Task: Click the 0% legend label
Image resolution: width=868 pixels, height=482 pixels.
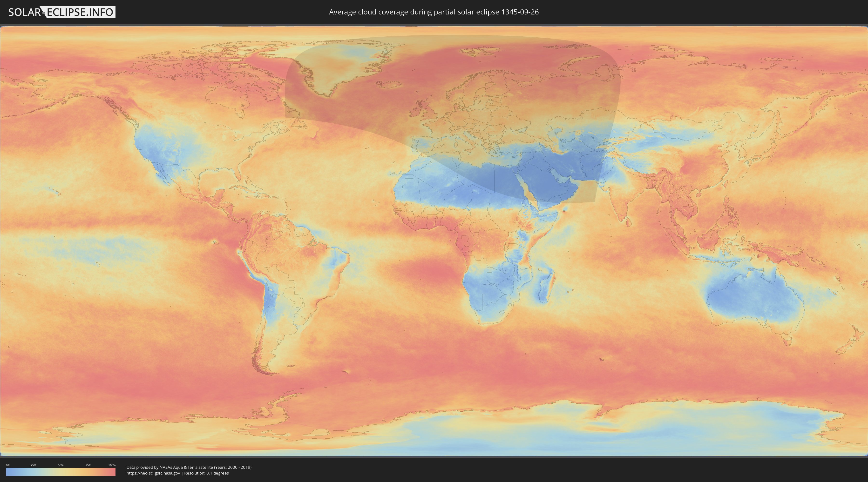Action: coord(8,465)
